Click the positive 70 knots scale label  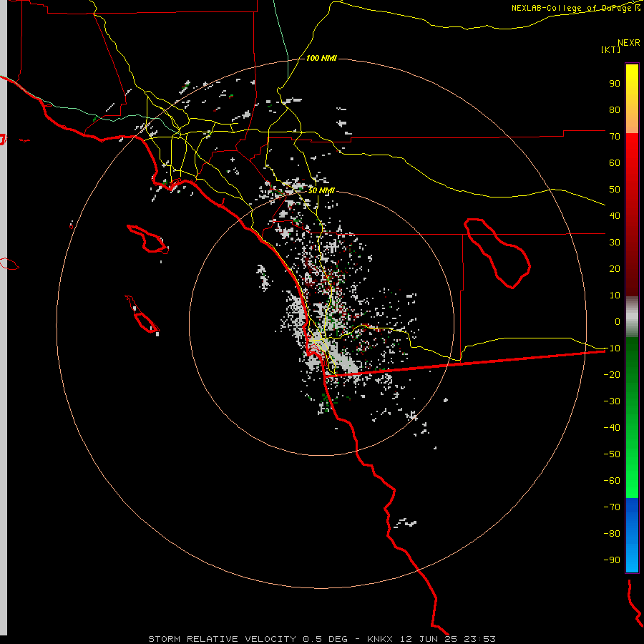click(x=615, y=137)
